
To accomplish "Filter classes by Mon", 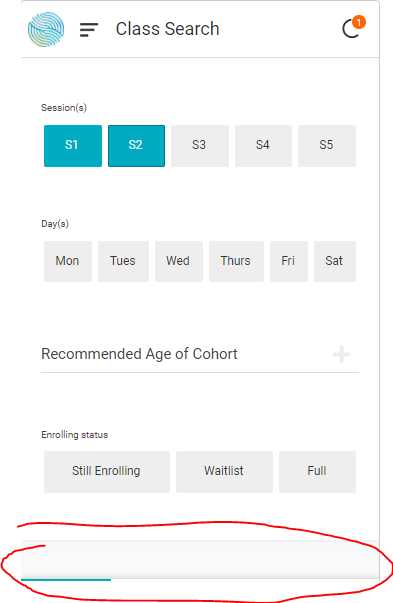I will pyautogui.click(x=68, y=262).
